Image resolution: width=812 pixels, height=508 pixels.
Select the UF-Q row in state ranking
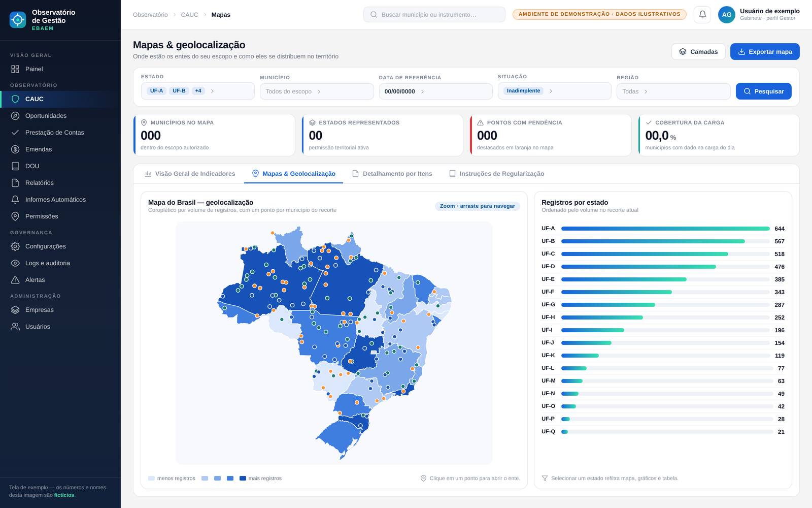[x=663, y=432]
